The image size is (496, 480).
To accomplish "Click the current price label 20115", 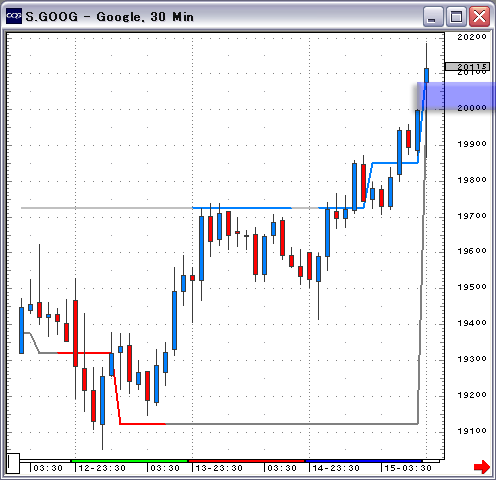I will (x=467, y=67).
